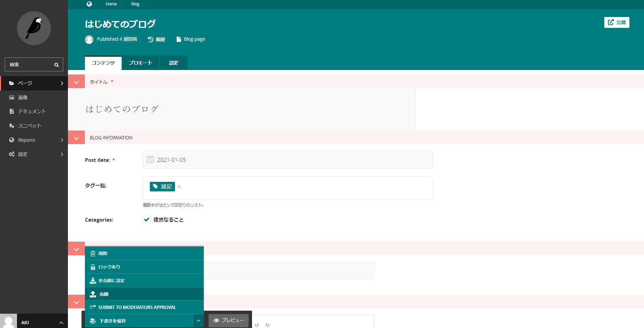Viewport: 644px width, 328px height.
Task: Expand the ページ submenu chevron
Action: [x=62, y=83]
